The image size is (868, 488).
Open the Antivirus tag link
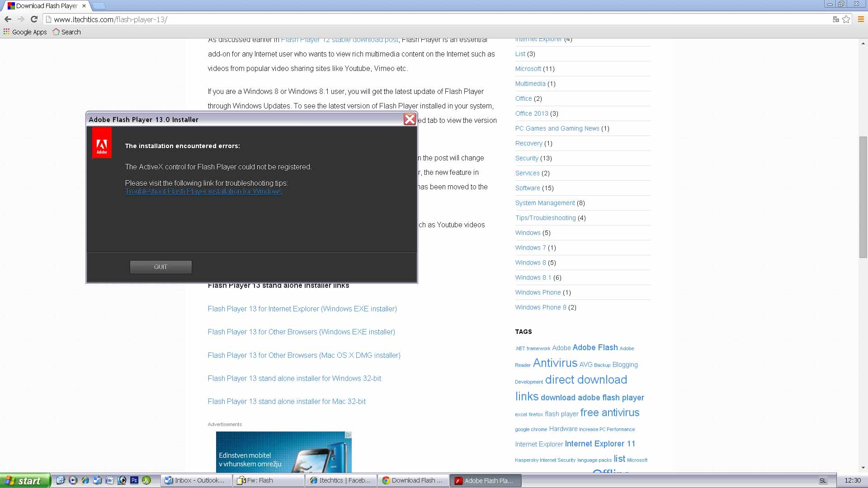(x=555, y=363)
